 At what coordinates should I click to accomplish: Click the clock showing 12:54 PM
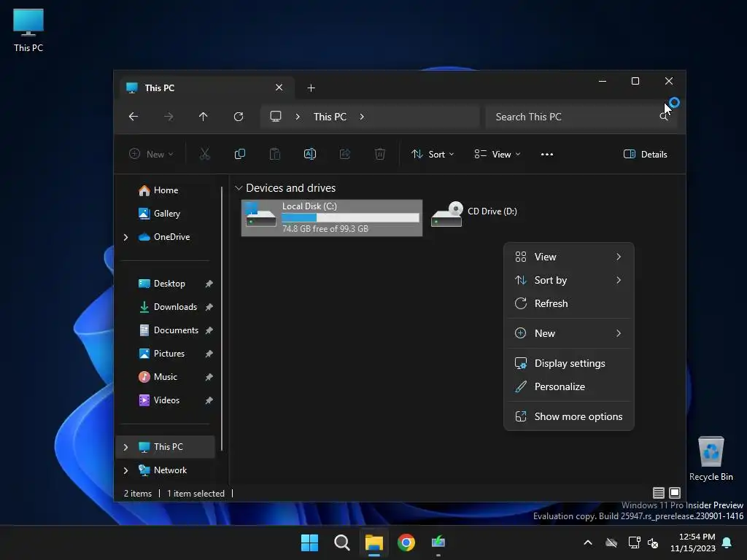697,537
